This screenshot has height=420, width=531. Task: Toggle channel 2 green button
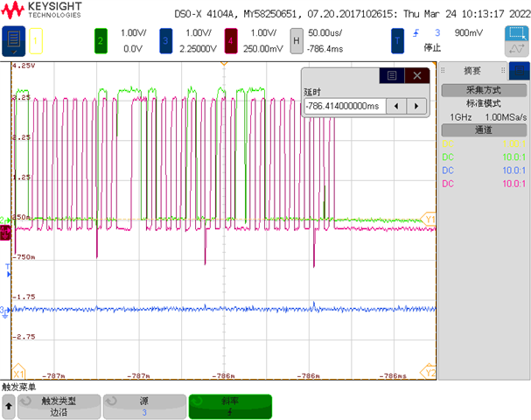click(x=101, y=41)
